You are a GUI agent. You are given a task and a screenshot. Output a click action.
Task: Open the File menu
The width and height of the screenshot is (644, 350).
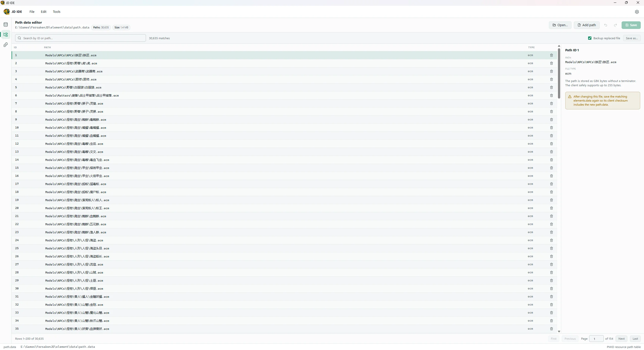32,12
